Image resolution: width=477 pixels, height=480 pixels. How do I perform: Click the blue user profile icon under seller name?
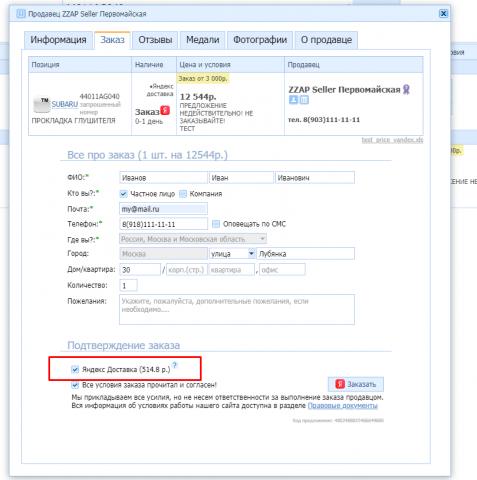(293, 99)
